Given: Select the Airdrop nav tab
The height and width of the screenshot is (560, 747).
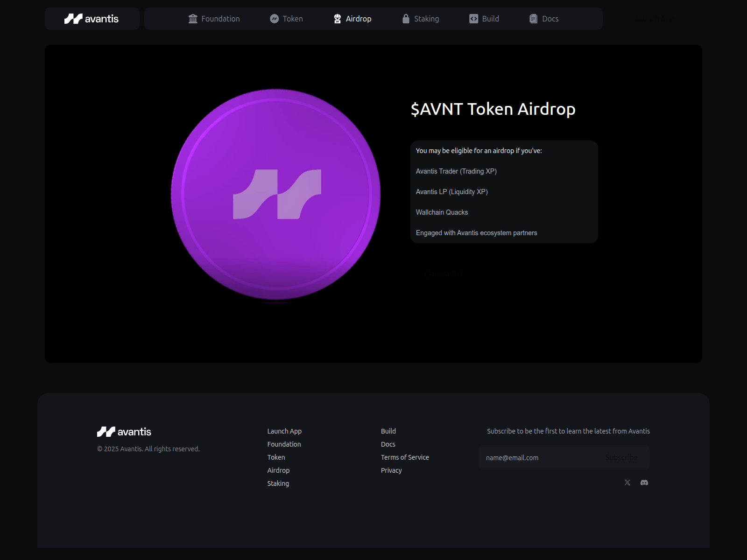Looking at the screenshot, I should (x=352, y=19).
